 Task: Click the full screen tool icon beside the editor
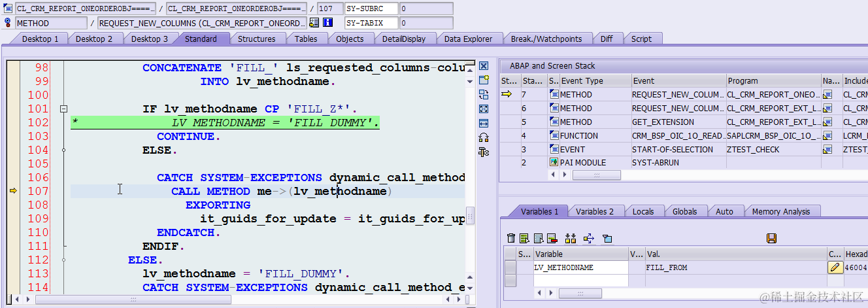pos(484,109)
